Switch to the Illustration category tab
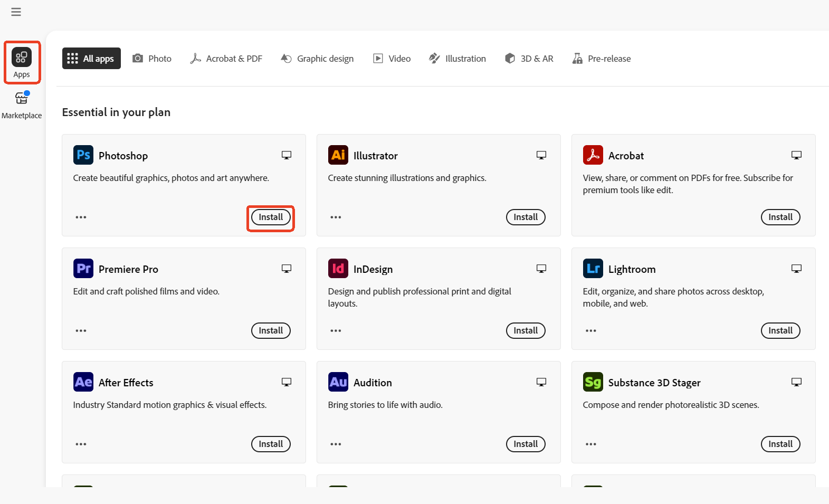The width and height of the screenshot is (829, 504). (x=458, y=59)
